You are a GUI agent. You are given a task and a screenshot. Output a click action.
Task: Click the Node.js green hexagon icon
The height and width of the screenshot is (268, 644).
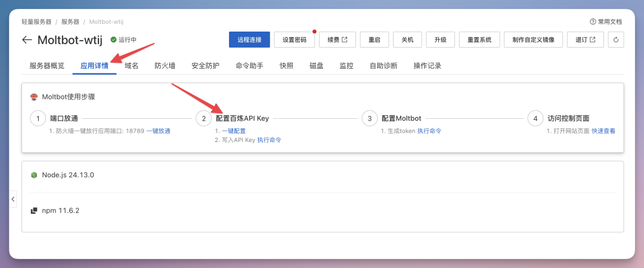click(34, 175)
